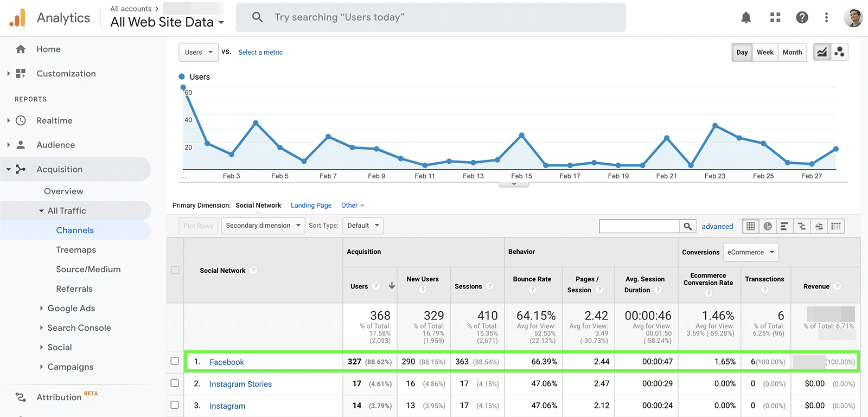Open the Secondary dimension dropdown

point(263,226)
